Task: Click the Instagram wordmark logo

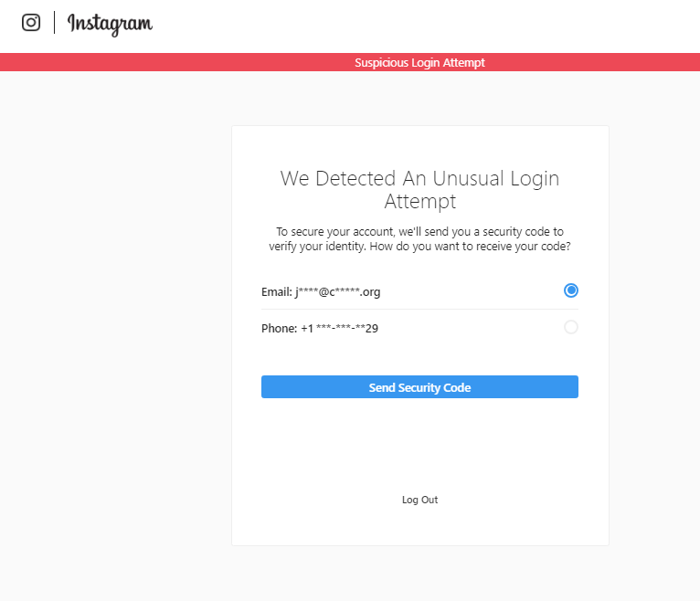Action: 110,24
